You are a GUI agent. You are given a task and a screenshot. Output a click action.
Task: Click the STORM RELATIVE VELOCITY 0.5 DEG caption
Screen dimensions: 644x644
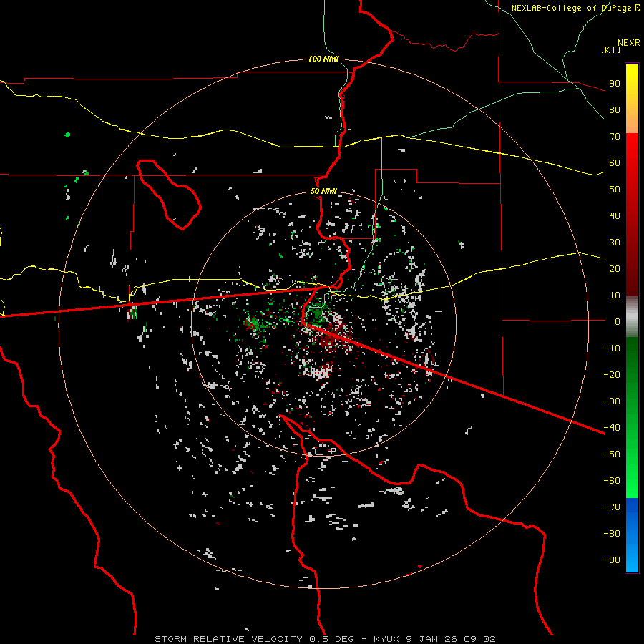pos(255,639)
